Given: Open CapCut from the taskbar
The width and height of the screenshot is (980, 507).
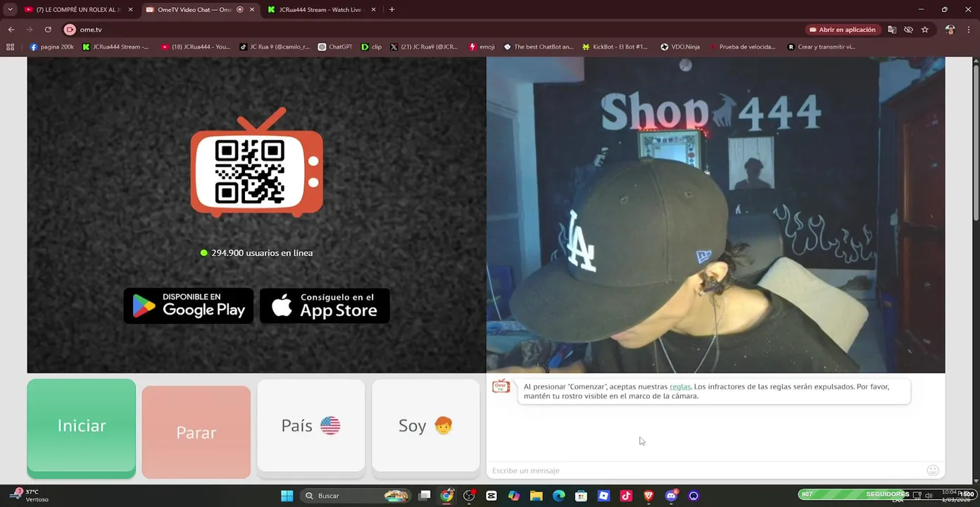Looking at the screenshot, I should pos(491,496).
